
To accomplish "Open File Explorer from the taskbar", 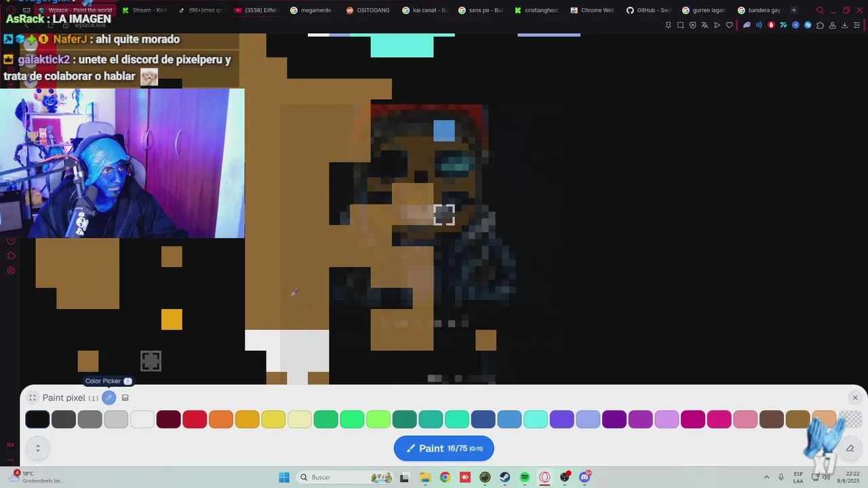I will 425,477.
